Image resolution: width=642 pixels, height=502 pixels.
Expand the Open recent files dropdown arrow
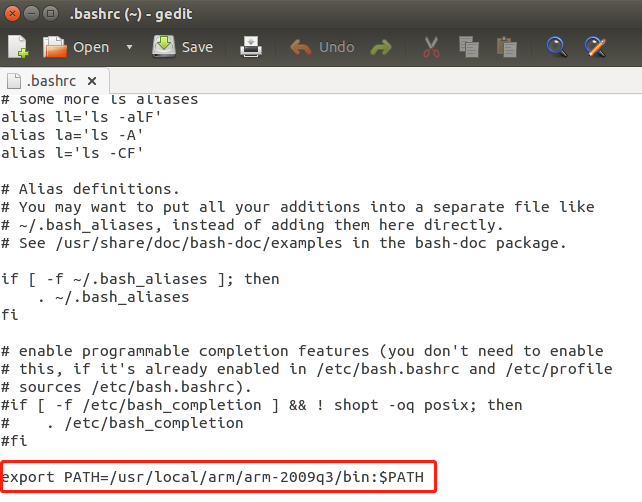click(x=129, y=47)
